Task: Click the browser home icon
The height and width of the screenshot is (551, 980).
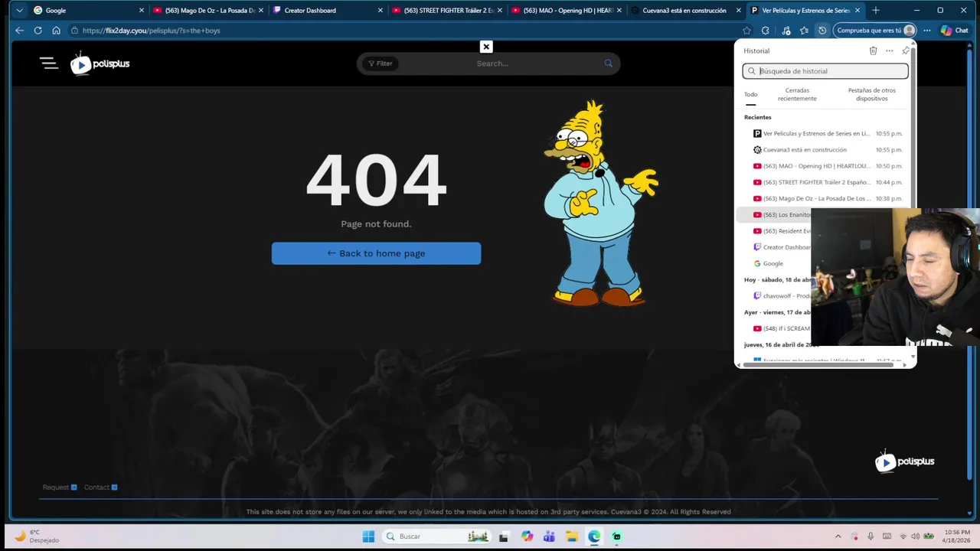Action: pyautogui.click(x=56, y=31)
